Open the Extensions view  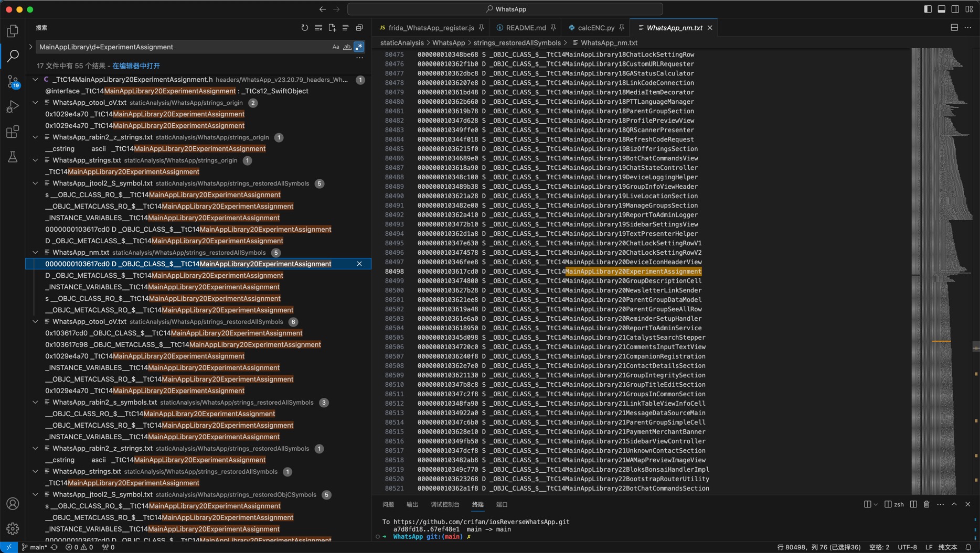(x=13, y=132)
